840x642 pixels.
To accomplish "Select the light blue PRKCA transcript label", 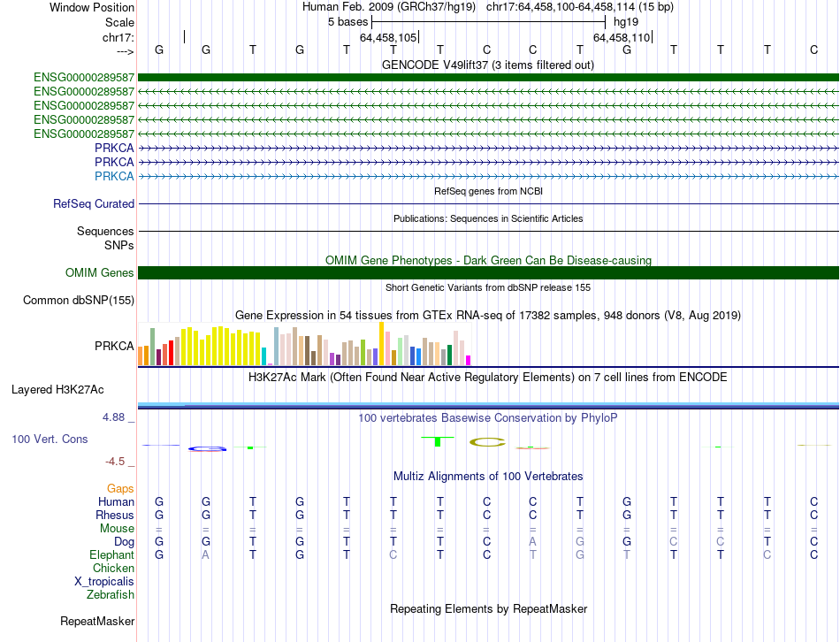I will click(x=114, y=176).
